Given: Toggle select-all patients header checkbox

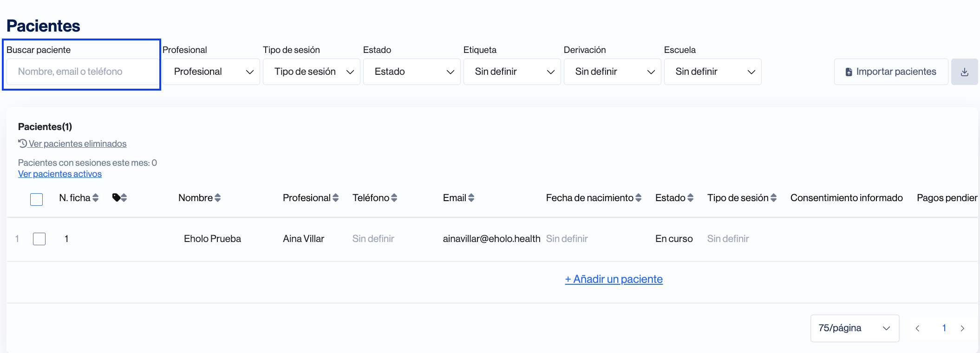Looking at the screenshot, I should [36, 199].
